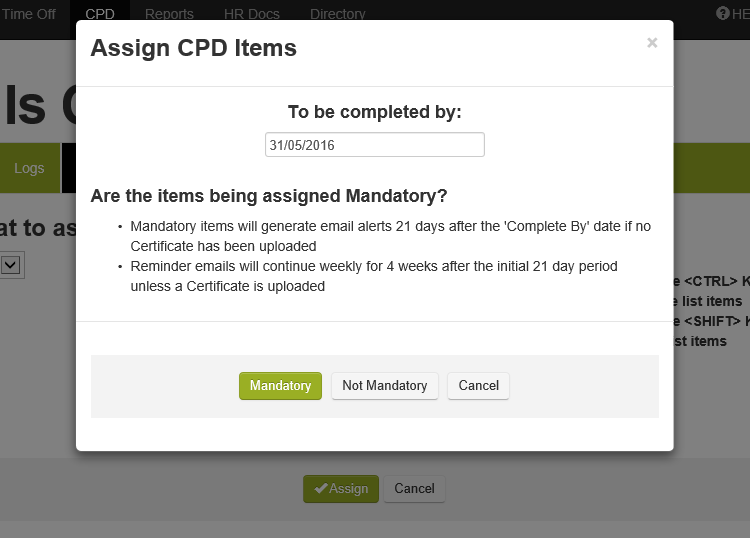Cancel the Assign CPD Items dialog
The height and width of the screenshot is (538, 750).
(x=478, y=386)
